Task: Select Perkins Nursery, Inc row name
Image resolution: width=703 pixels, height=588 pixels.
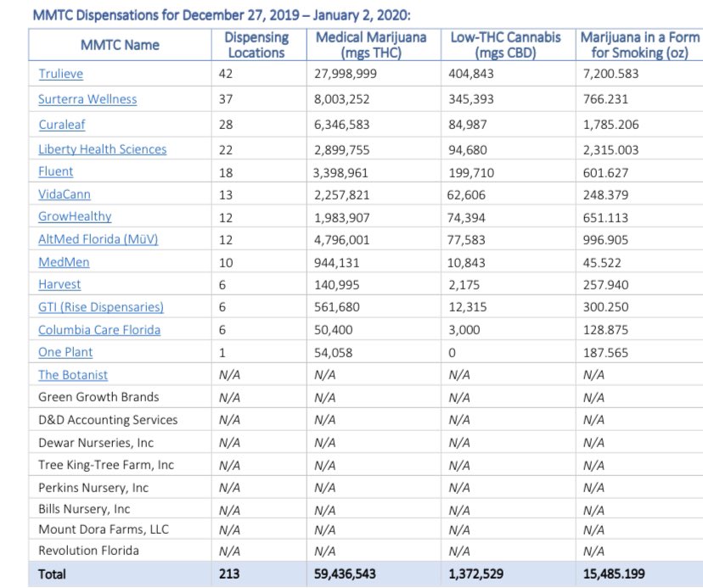Action: [93, 488]
